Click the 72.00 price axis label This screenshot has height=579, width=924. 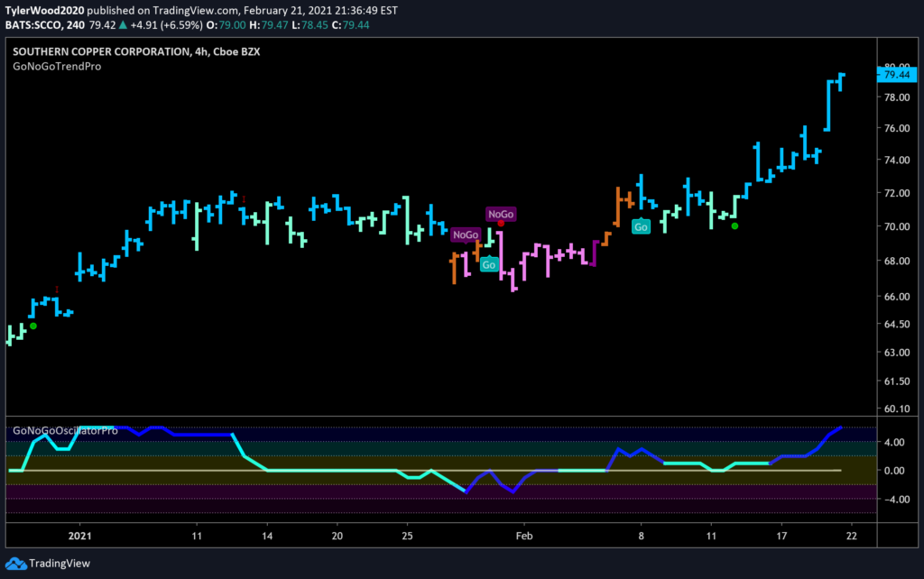pyautogui.click(x=897, y=193)
